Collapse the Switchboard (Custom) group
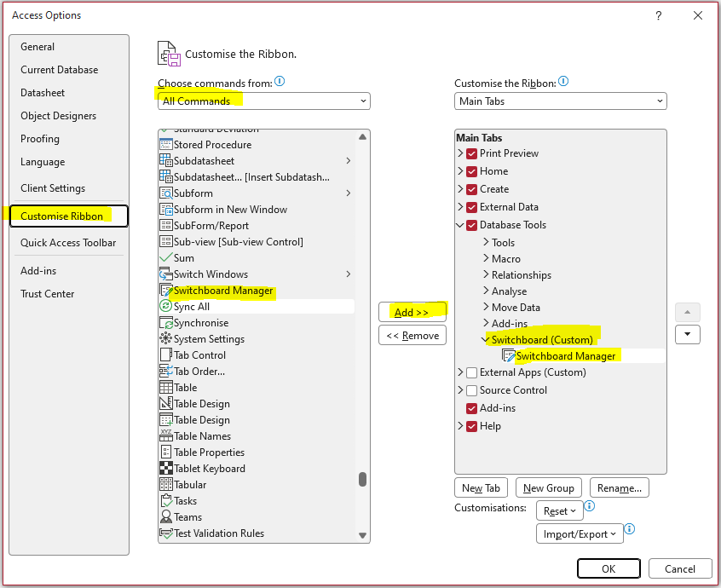721x588 pixels. (485, 339)
